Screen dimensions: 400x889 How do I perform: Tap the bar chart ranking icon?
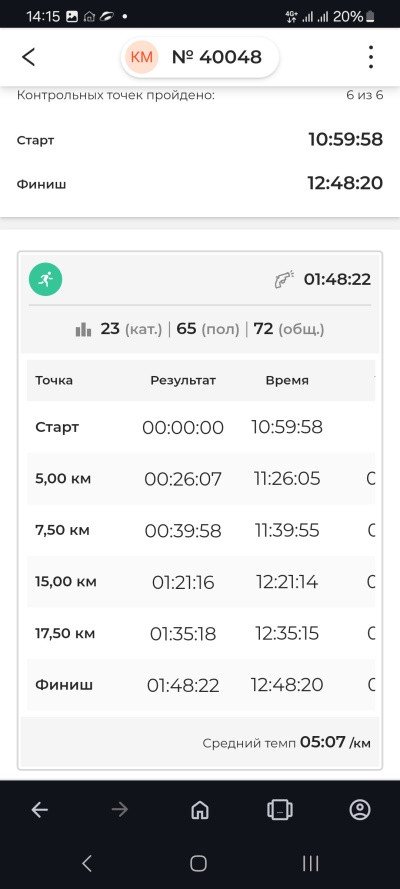tap(83, 329)
